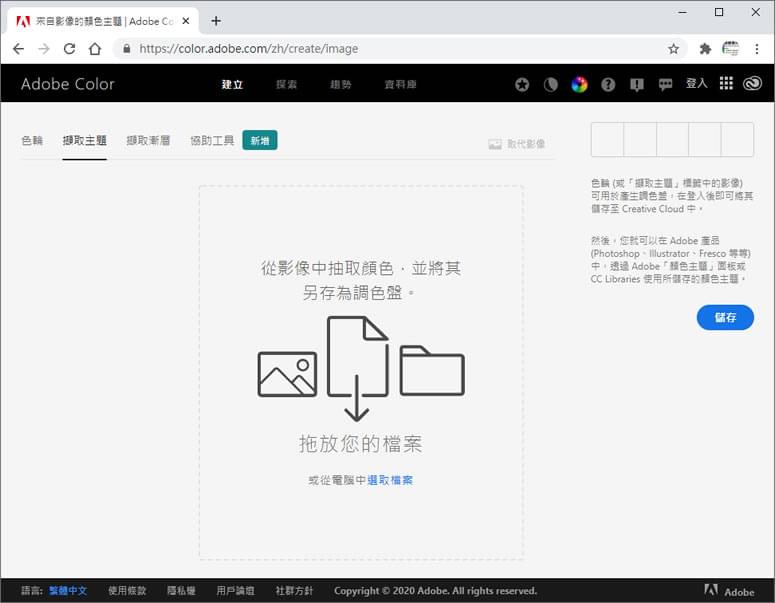Select the 資料庫 navigation item
The width and height of the screenshot is (775, 603).
[400, 85]
